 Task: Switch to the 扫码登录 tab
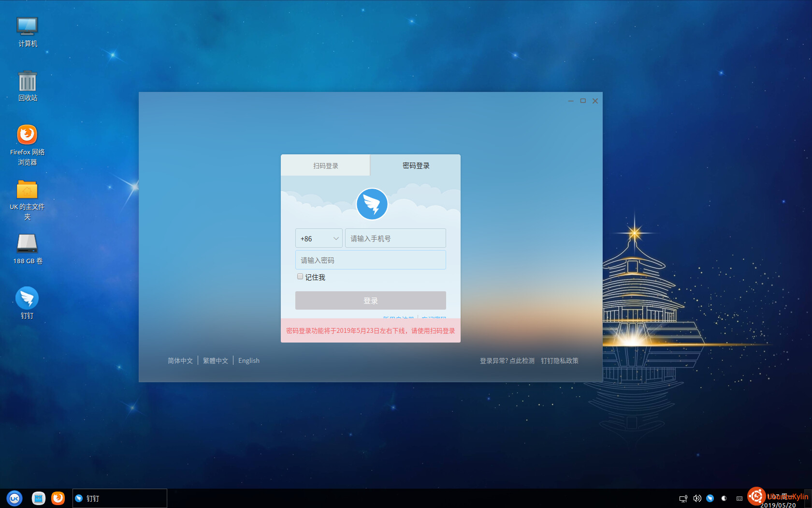tap(325, 165)
